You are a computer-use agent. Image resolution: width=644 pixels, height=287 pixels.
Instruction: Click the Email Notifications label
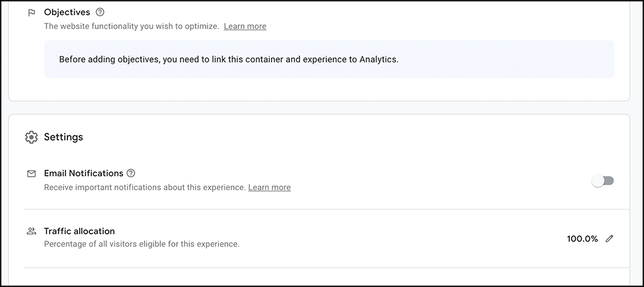point(84,173)
